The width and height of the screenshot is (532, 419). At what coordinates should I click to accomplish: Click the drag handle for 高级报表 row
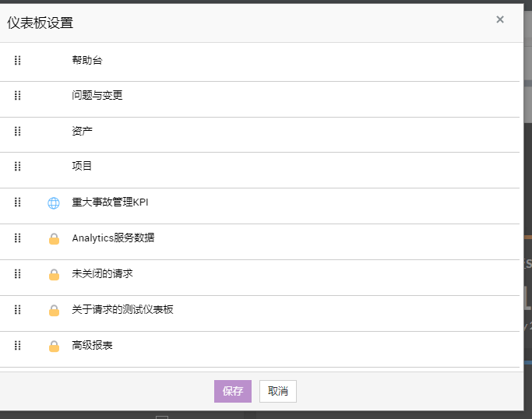[x=18, y=346]
